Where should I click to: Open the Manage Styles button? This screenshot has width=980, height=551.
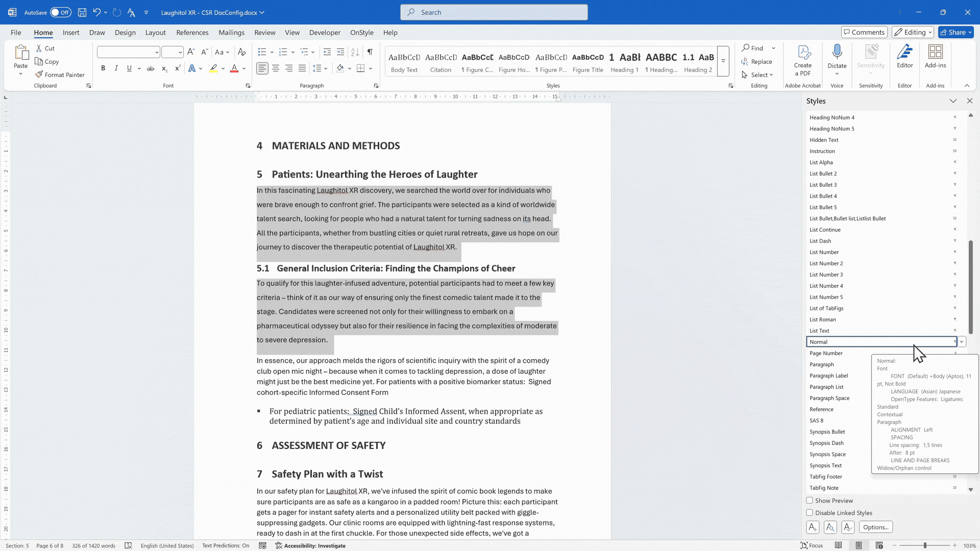848,527
